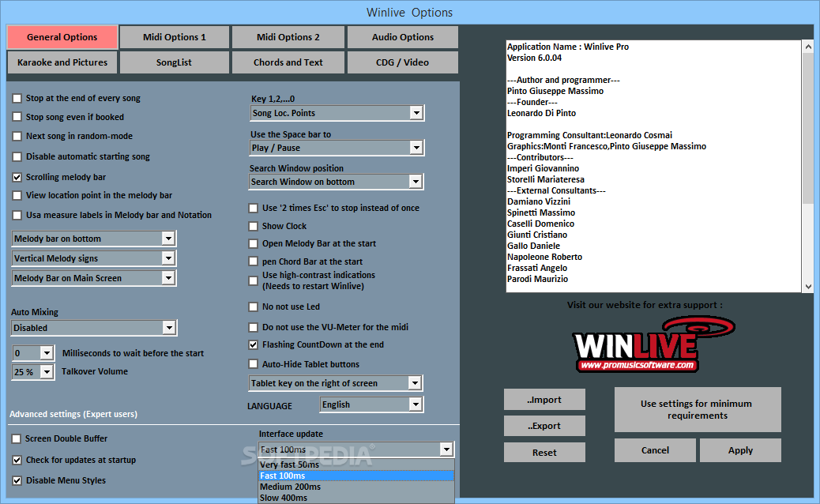Check Usa measure labels in Melody bar

(x=17, y=215)
